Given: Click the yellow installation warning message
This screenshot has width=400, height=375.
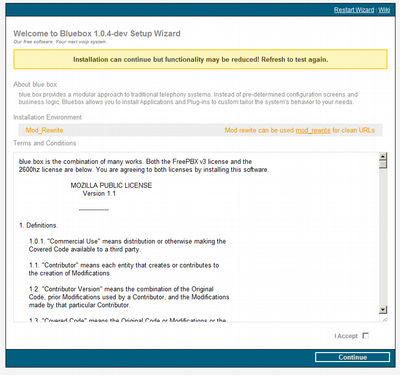Looking at the screenshot, I should (200, 60).
